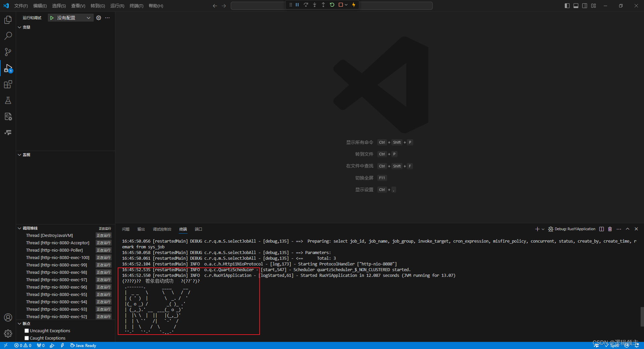The height and width of the screenshot is (349, 644).
Task: Stop the debug session with the red square
Action: (341, 5)
